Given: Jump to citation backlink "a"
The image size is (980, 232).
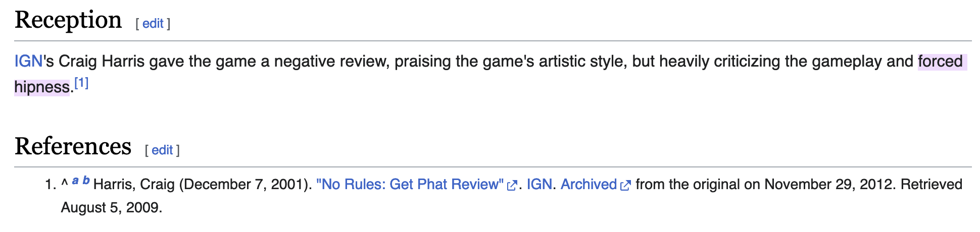Looking at the screenshot, I should (75, 181).
